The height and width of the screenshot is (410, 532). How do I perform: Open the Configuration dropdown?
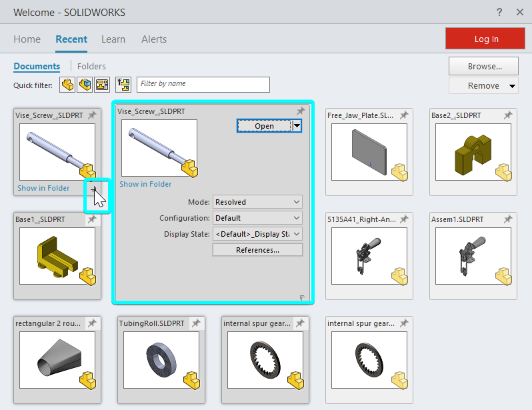[257, 218]
